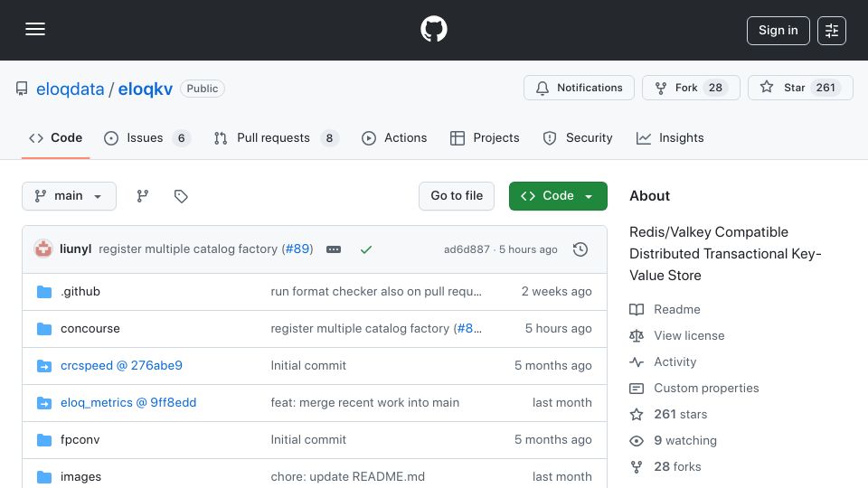Fork the repository with the Fork button
Screen dimensions: 868x488
(690, 88)
